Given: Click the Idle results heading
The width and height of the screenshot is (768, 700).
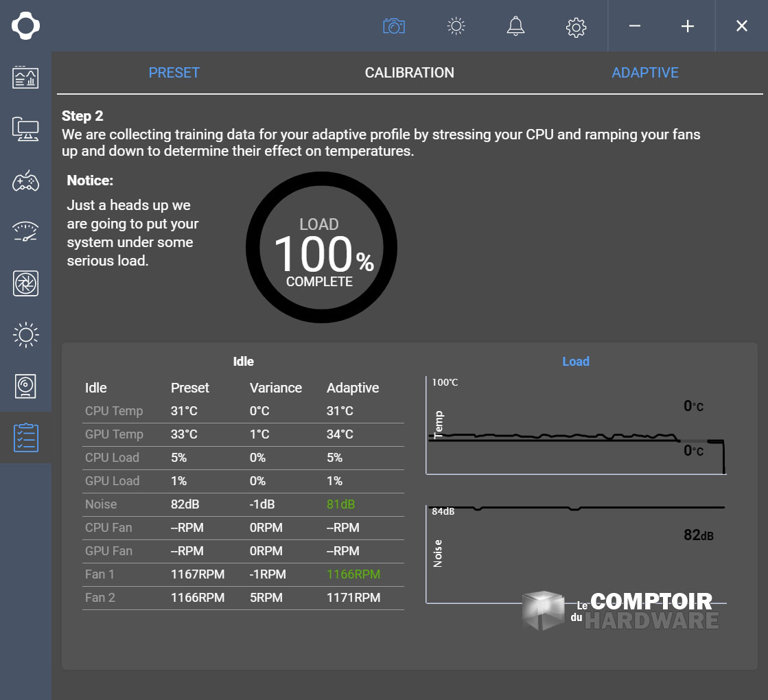Looking at the screenshot, I should coord(243,362).
